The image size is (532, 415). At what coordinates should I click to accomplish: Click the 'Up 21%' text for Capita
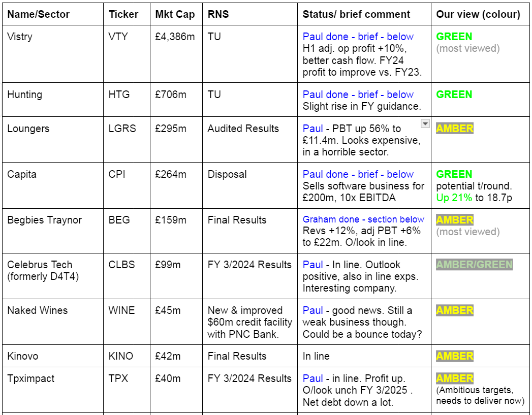click(x=454, y=198)
